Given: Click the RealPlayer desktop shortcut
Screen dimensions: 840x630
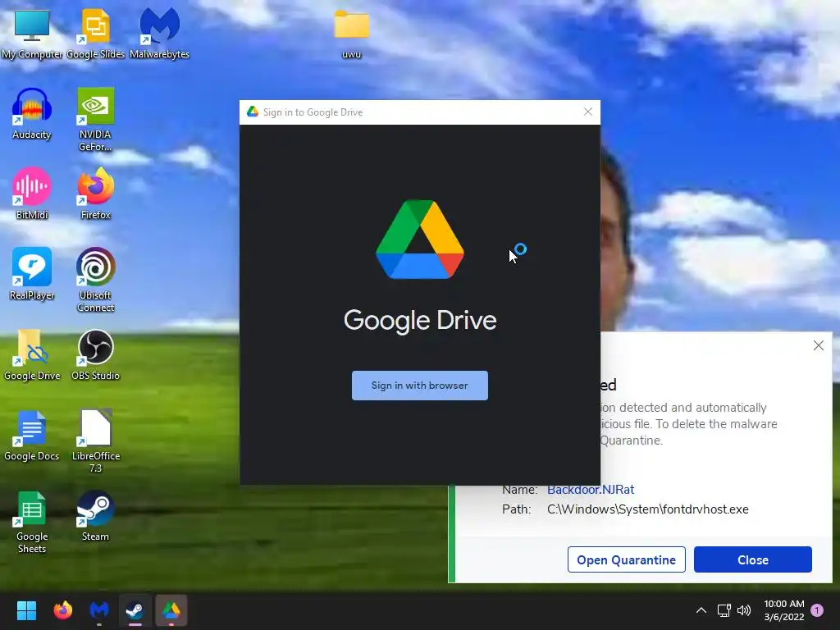Looking at the screenshot, I should click(x=32, y=274).
